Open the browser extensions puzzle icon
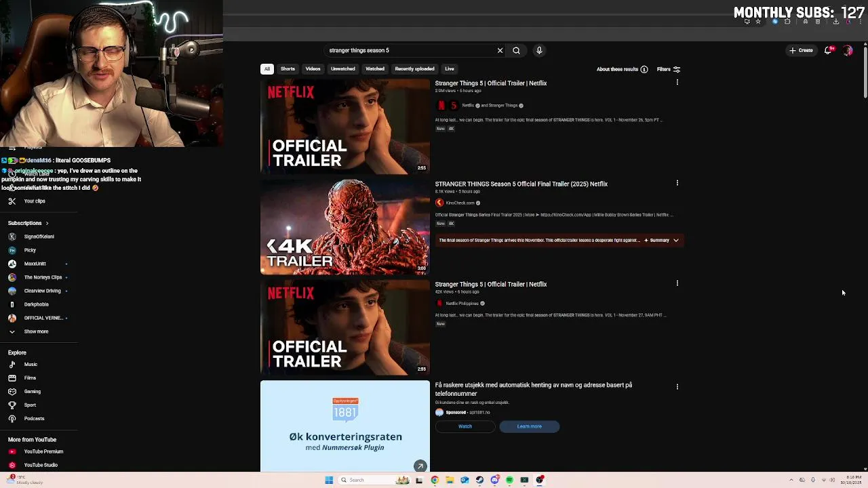Viewport: 868px width, 488px height. point(787,22)
